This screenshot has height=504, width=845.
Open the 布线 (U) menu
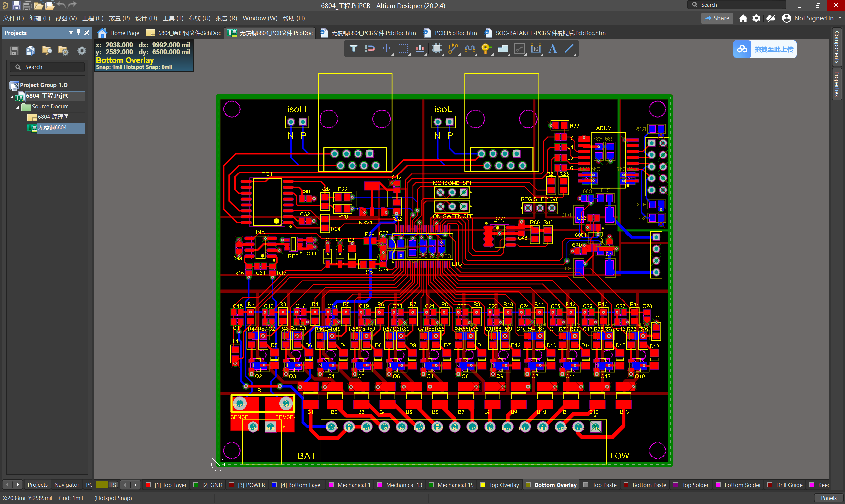point(199,18)
